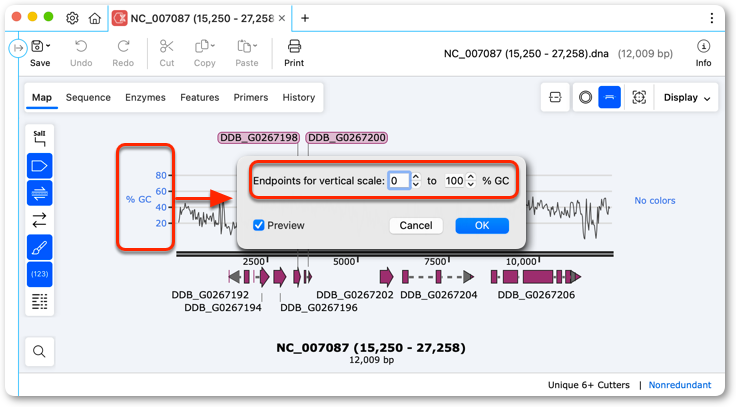Click the zoom to fit selection icon
Screen dimensions: 736x407
coord(639,97)
